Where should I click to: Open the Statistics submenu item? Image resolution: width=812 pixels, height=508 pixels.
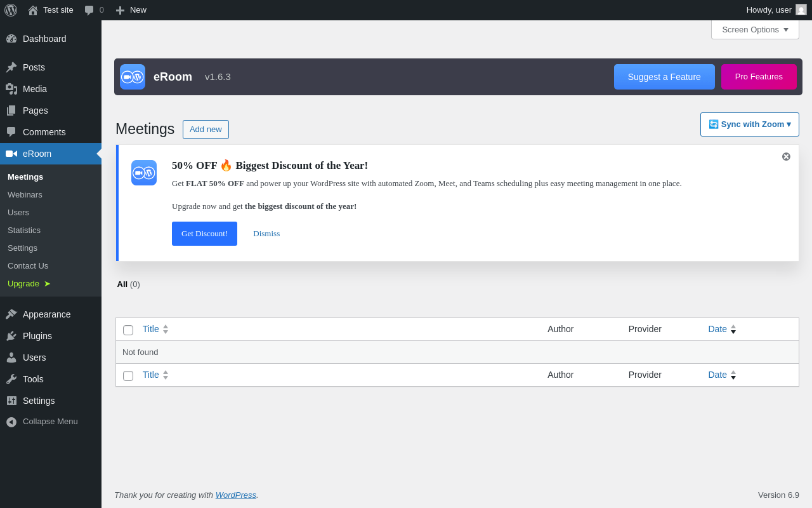click(24, 230)
